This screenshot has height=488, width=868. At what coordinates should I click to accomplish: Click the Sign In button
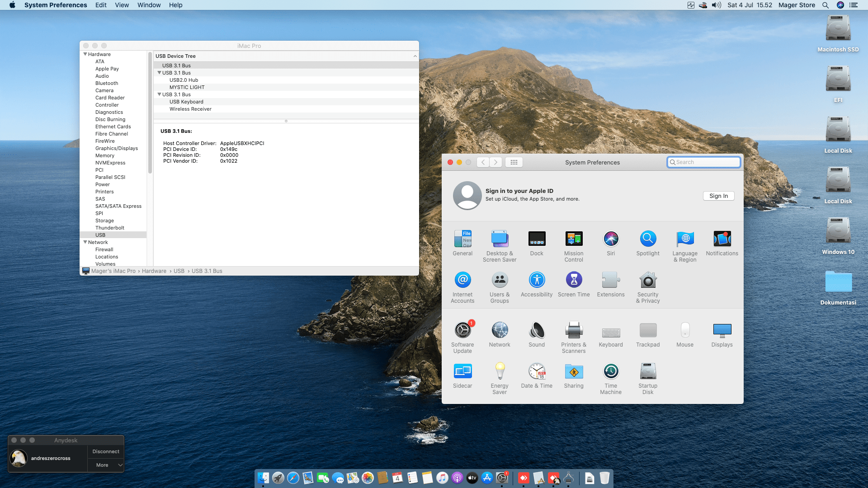718,196
